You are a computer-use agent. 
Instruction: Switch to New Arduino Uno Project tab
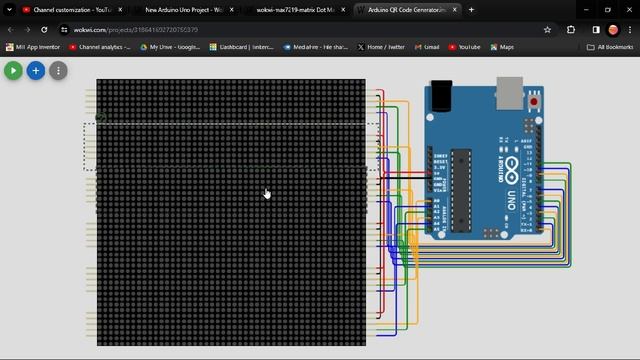[x=183, y=10]
